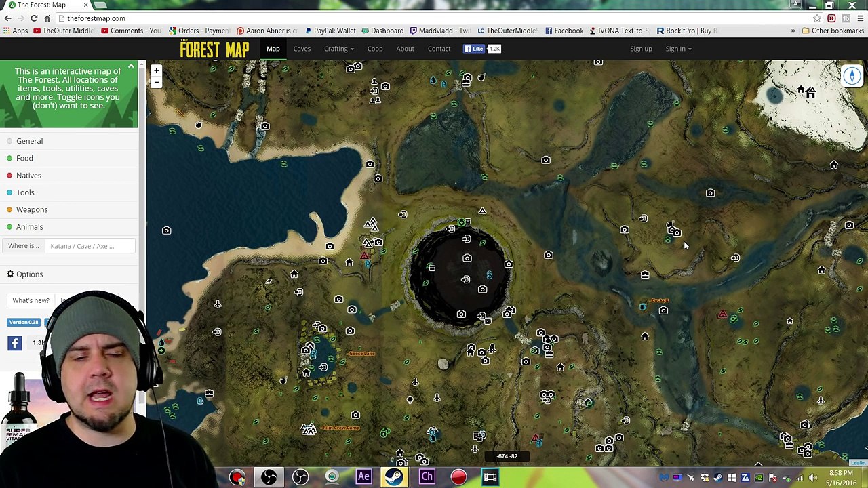Open the Contact page
This screenshot has width=868, height=488.
coord(439,49)
